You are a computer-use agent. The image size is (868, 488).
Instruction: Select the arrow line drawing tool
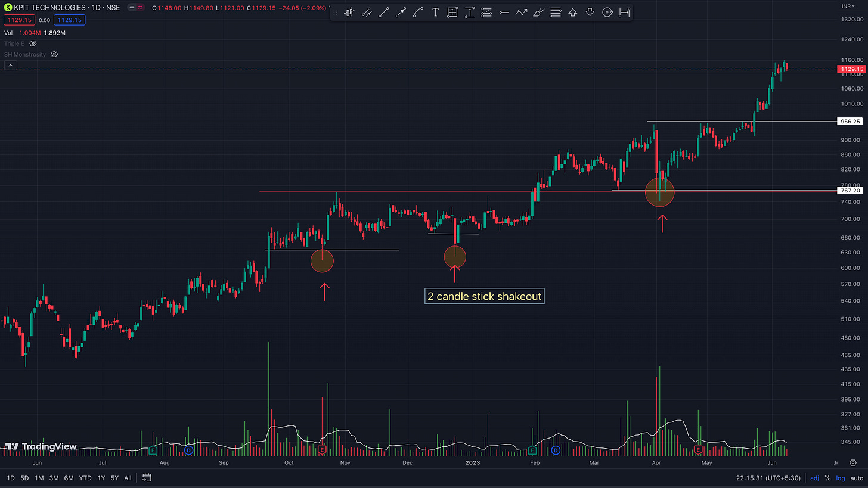pos(401,12)
